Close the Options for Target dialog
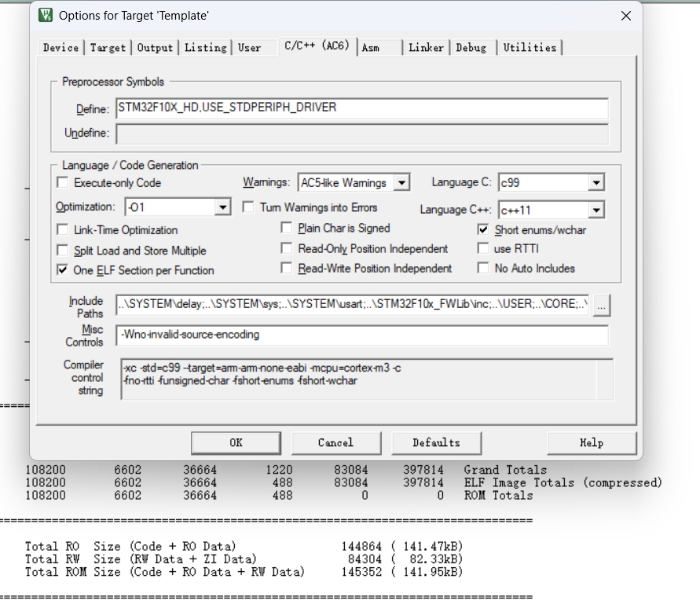 [x=626, y=16]
